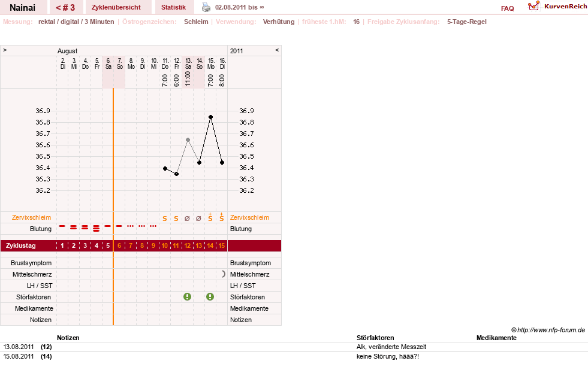
Task: Click the date range '02.08.2011 bis ∞'
Action: click(239, 7)
